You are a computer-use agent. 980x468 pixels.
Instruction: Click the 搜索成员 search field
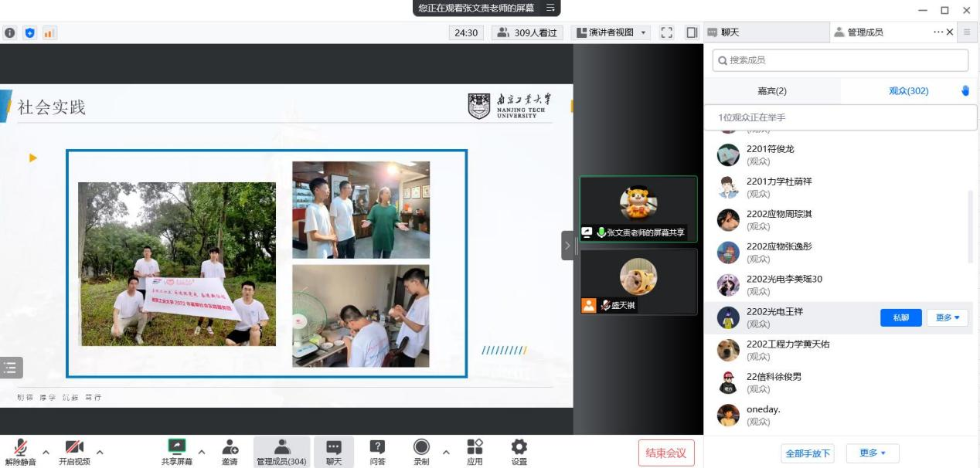point(840,60)
